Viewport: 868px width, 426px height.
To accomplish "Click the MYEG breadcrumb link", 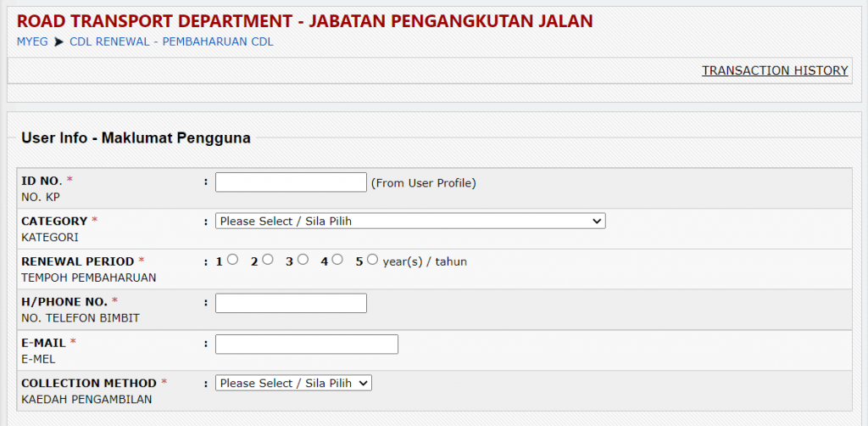I will (x=32, y=42).
